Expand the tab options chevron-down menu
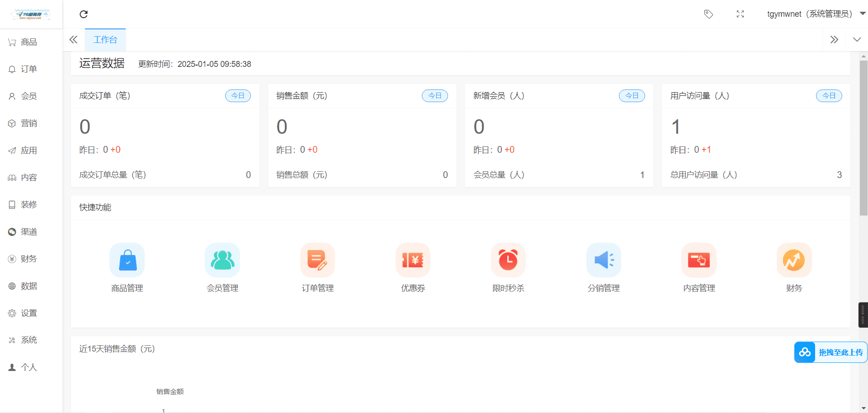 click(857, 40)
